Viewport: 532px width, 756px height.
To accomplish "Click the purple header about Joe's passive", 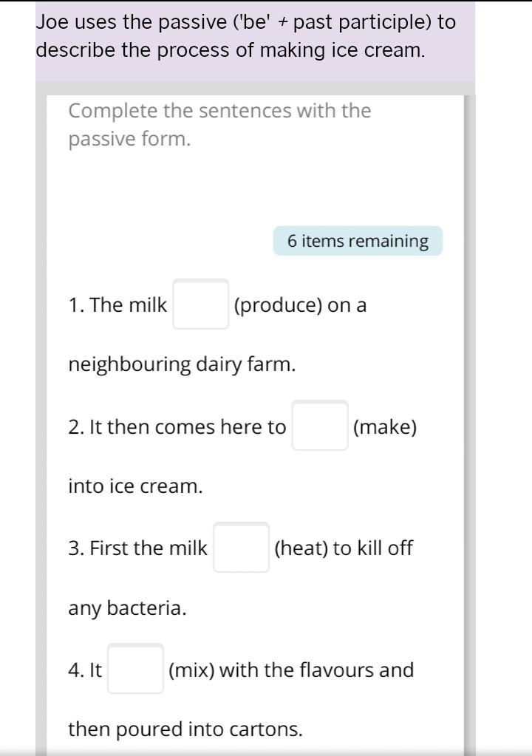I will (255, 41).
